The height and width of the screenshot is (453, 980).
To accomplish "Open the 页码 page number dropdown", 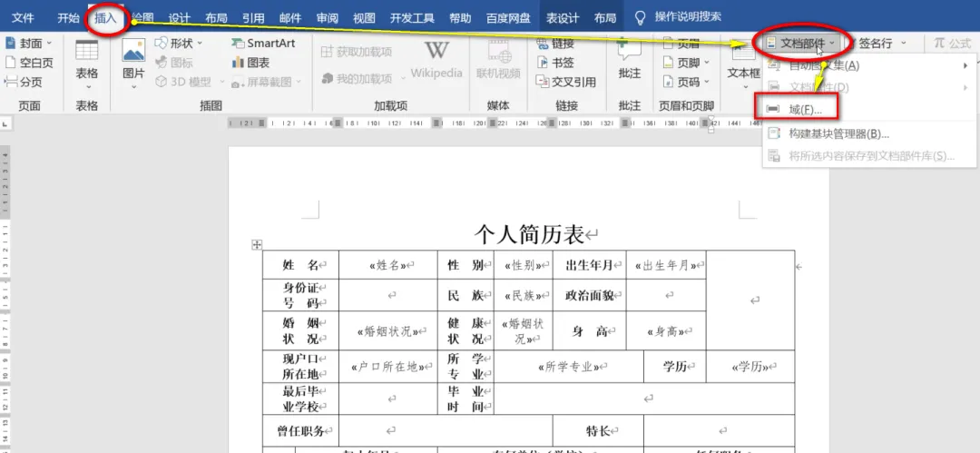I will (x=686, y=82).
